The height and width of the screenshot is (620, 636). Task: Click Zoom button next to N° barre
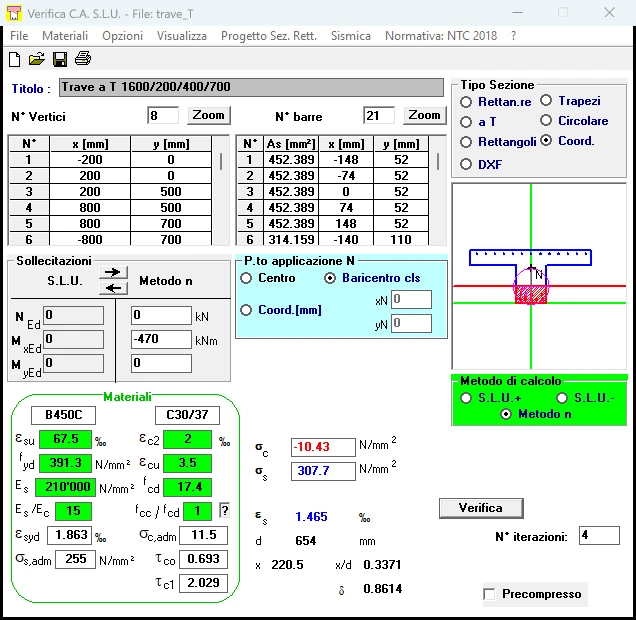click(425, 116)
